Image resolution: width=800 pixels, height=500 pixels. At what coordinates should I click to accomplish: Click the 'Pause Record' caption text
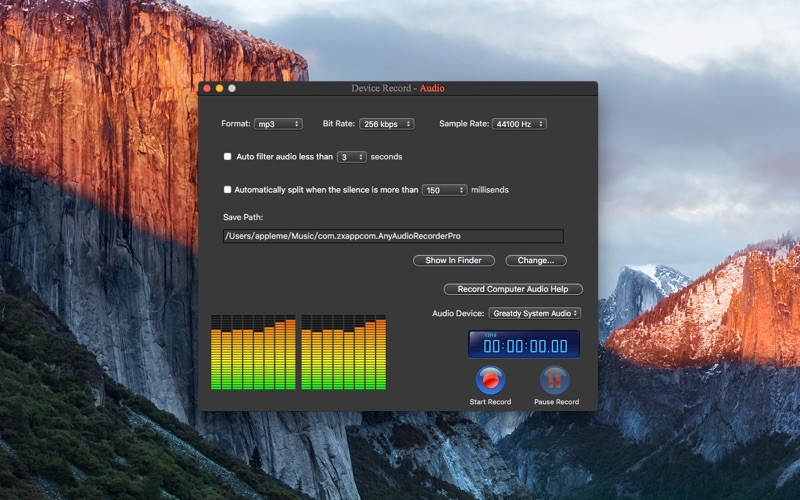click(x=557, y=402)
